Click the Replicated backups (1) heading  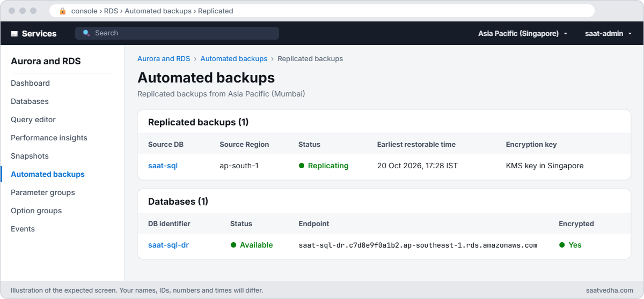point(198,122)
